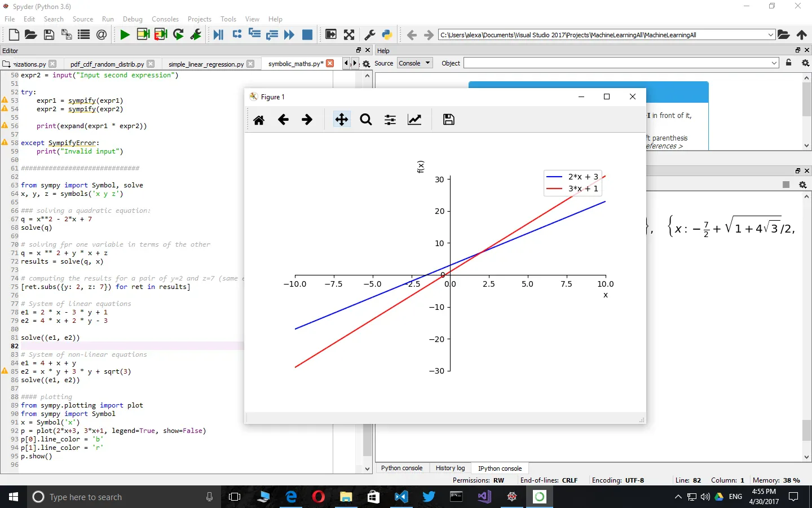Open the History log tab
This screenshot has height=508, width=812.
click(x=450, y=468)
